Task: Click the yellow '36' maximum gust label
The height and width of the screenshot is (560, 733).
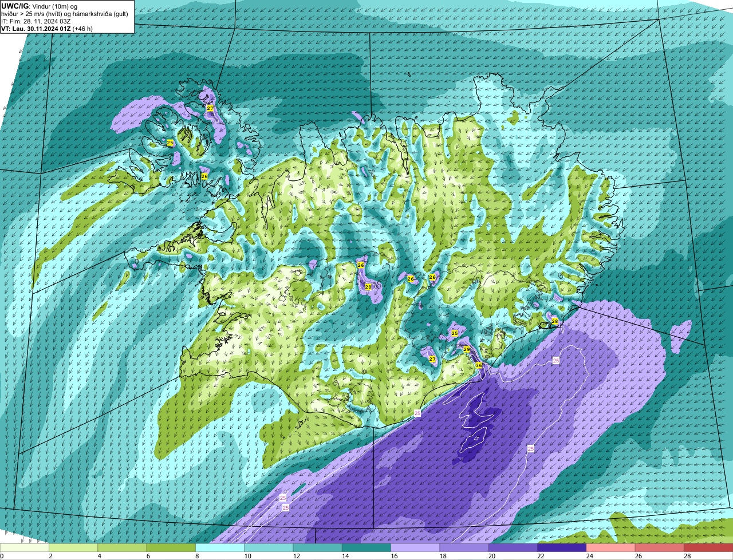Action: [478, 365]
